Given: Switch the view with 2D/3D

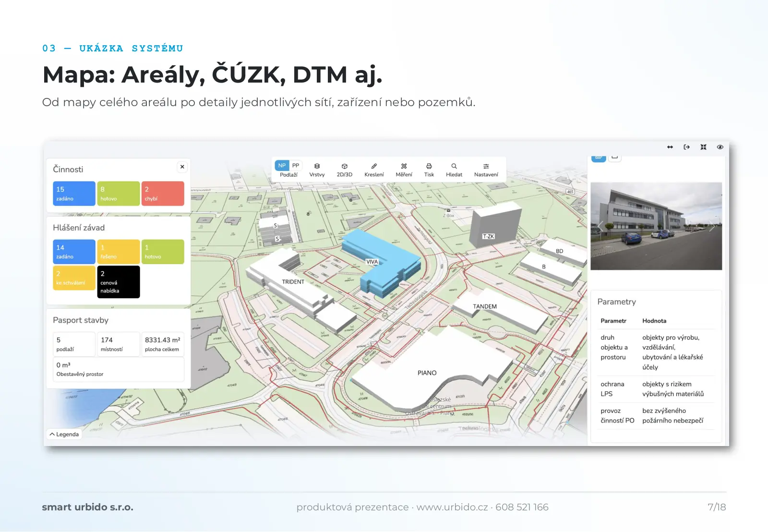Looking at the screenshot, I should coord(344,170).
